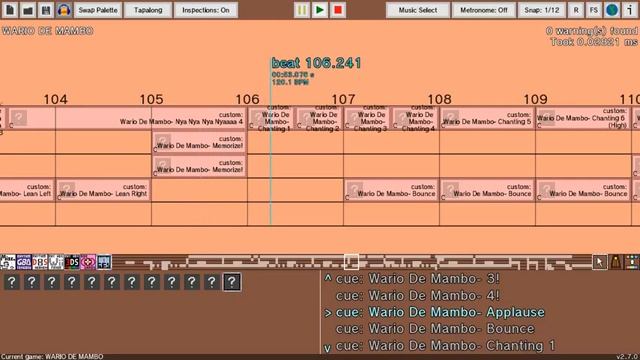Click the Bounce block starting at beat 107
Screen dimensions: 640x360
click(391, 190)
